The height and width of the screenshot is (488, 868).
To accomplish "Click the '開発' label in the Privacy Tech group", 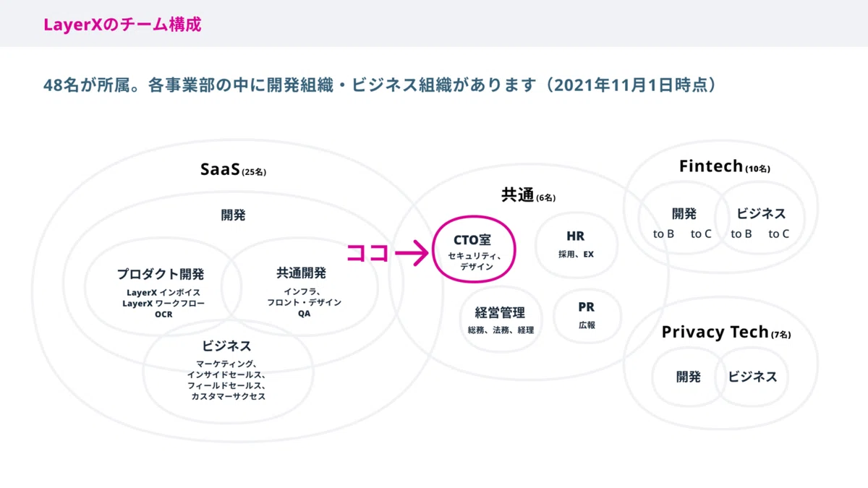I will [x=689, y=377].
